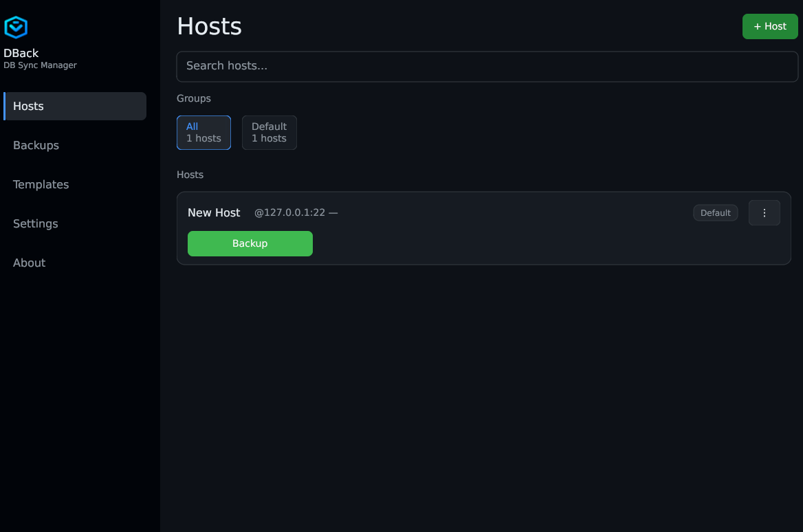The image size is (803, 532).
Task: Click the @127.0.0.1:22 address text
Action: point(289,213)
